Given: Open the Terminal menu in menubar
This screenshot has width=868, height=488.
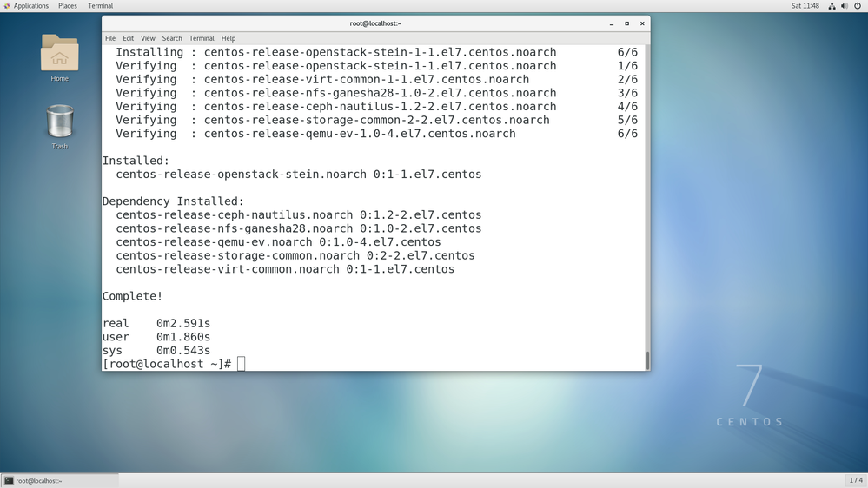Looking at the screenshot, I should click(202, 38).
